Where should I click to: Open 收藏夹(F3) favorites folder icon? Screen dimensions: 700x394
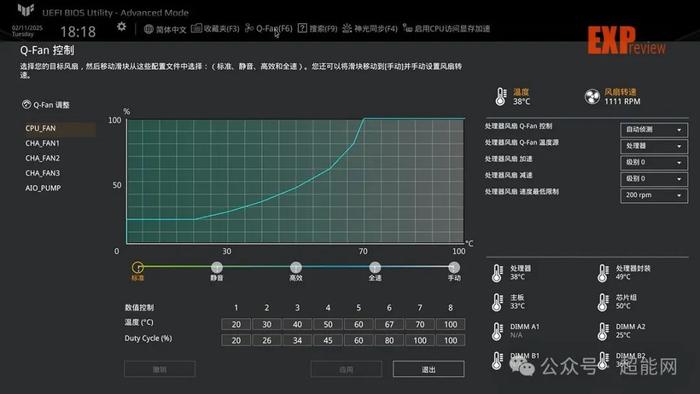tap(196, 28)
